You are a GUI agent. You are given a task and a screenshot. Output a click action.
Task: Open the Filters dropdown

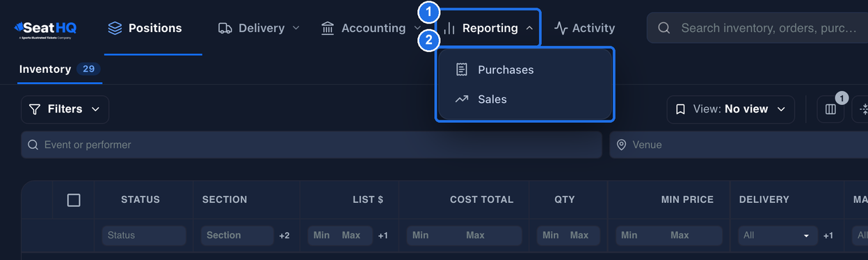(65, 109)
